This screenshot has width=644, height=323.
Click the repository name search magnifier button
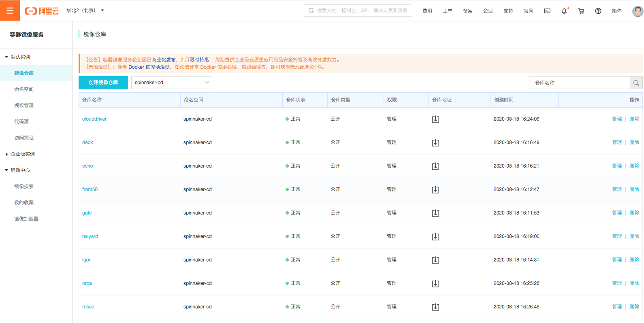[x=636, y=83]
